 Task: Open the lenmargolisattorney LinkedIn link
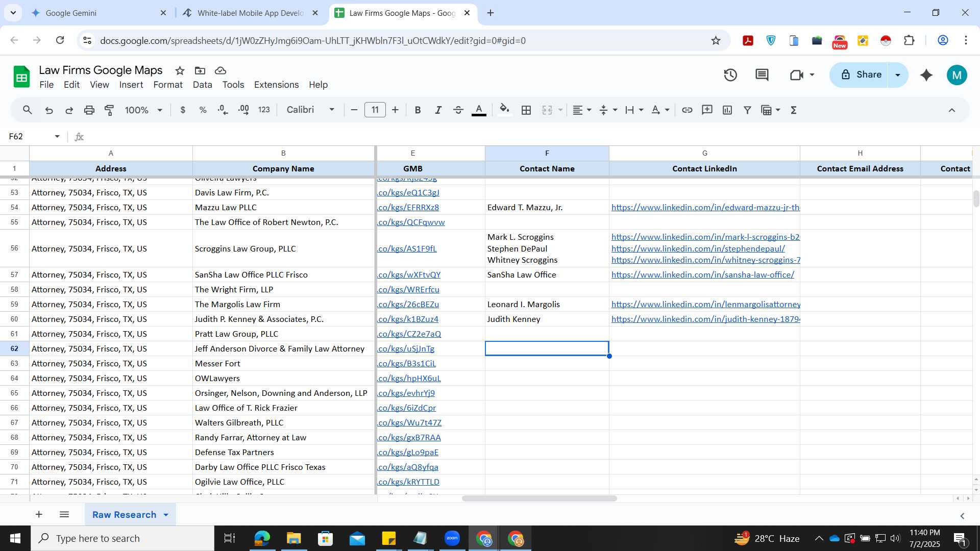[705, 304]
